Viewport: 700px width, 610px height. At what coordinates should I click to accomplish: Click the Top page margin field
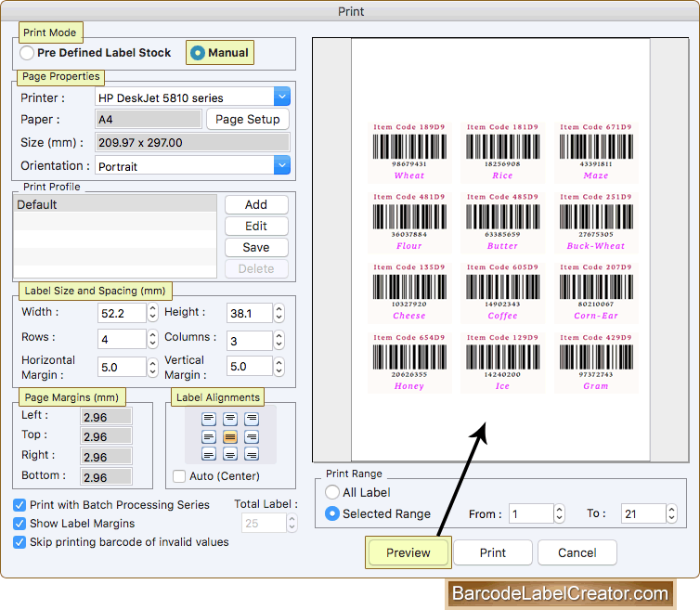(x=106, y=436)
